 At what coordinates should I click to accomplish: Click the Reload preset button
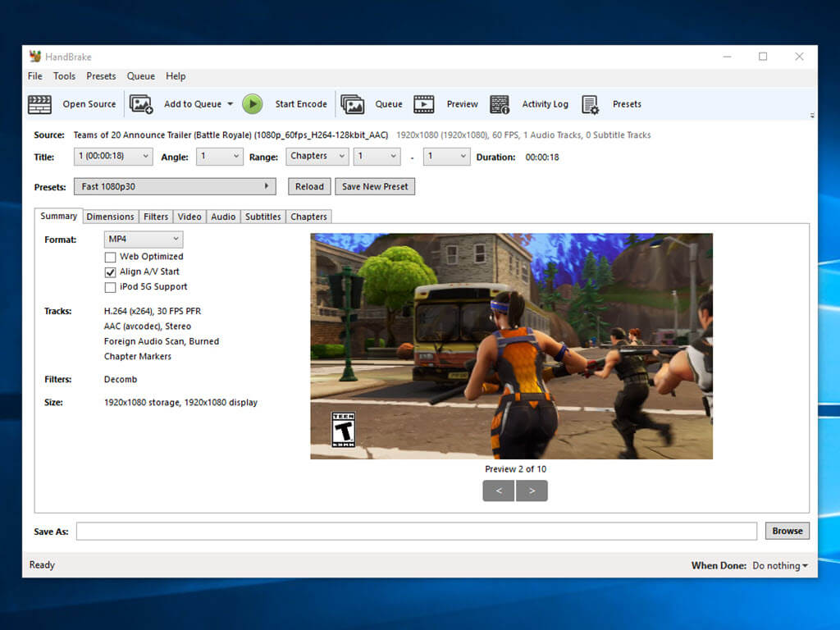309,186
